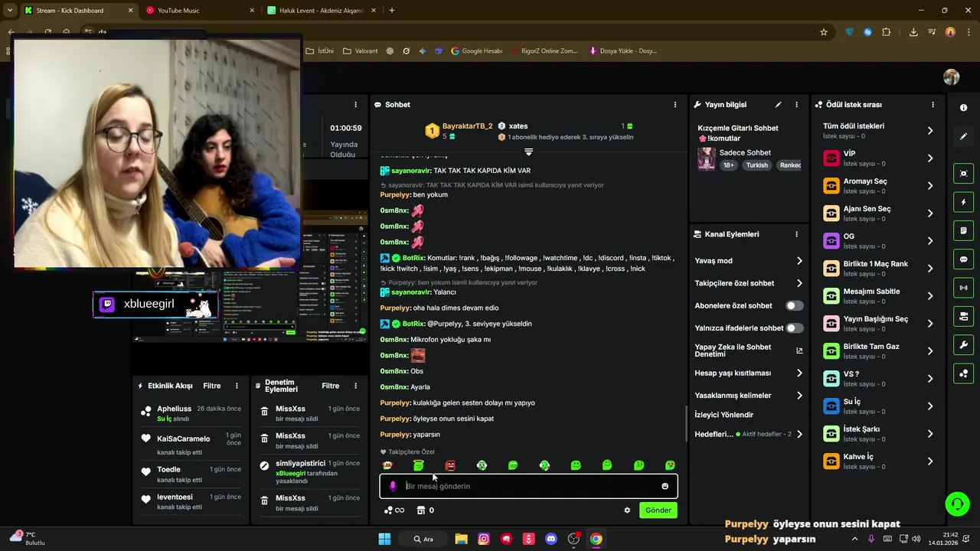
Task: Click the Turkish language tag
Action: (757, 165)
